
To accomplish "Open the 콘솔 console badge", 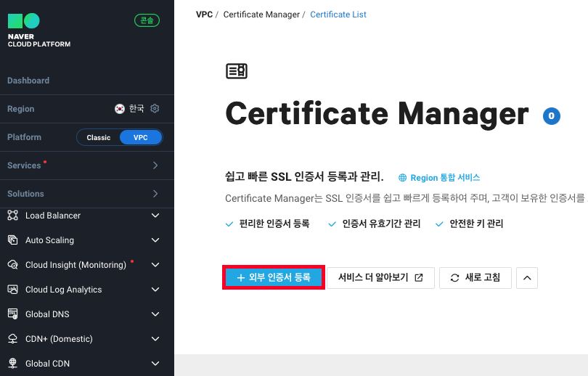I will [x=147, y=20].
